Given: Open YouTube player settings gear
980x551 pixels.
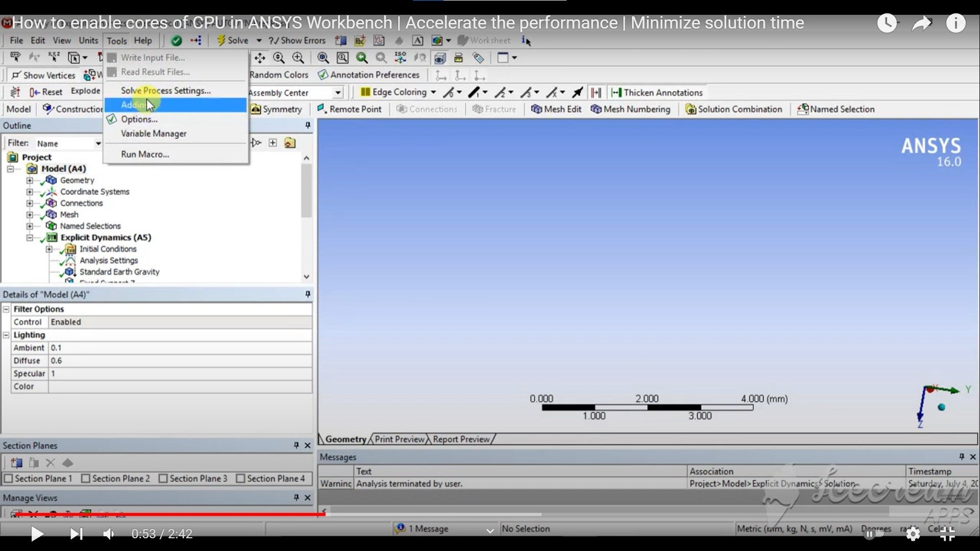Looking at the screenshot, I should pos(913,534).
